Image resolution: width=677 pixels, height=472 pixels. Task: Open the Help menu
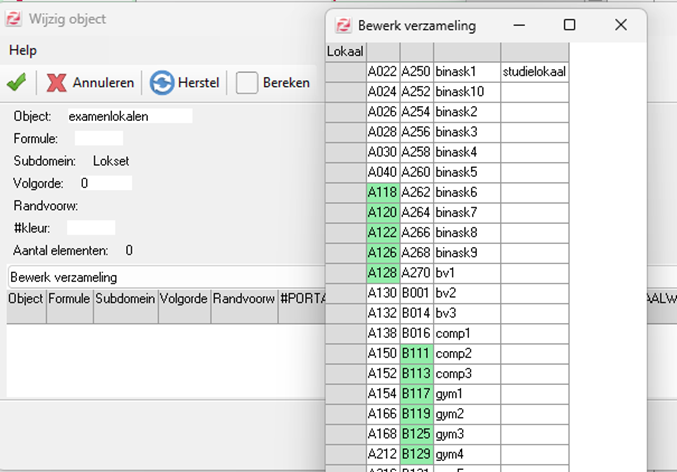pyautogui.click(x=23, y=50)
